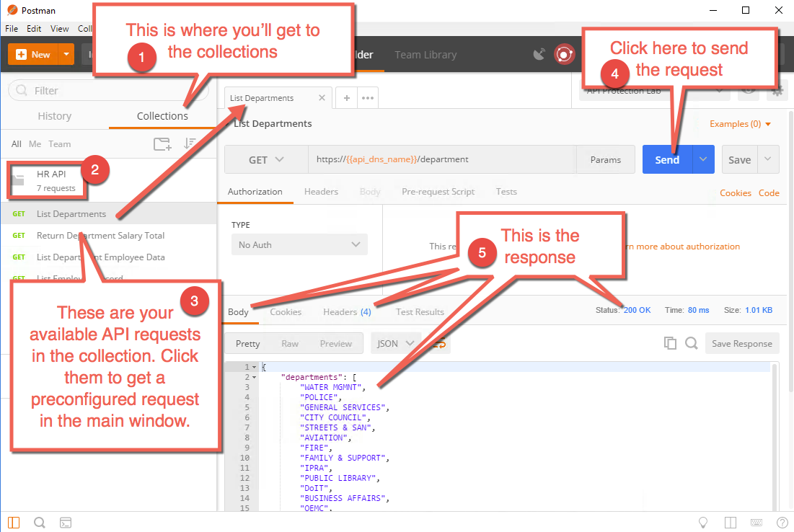
Task: Open the orange Cookies link
Action: [x=736, y=193]
